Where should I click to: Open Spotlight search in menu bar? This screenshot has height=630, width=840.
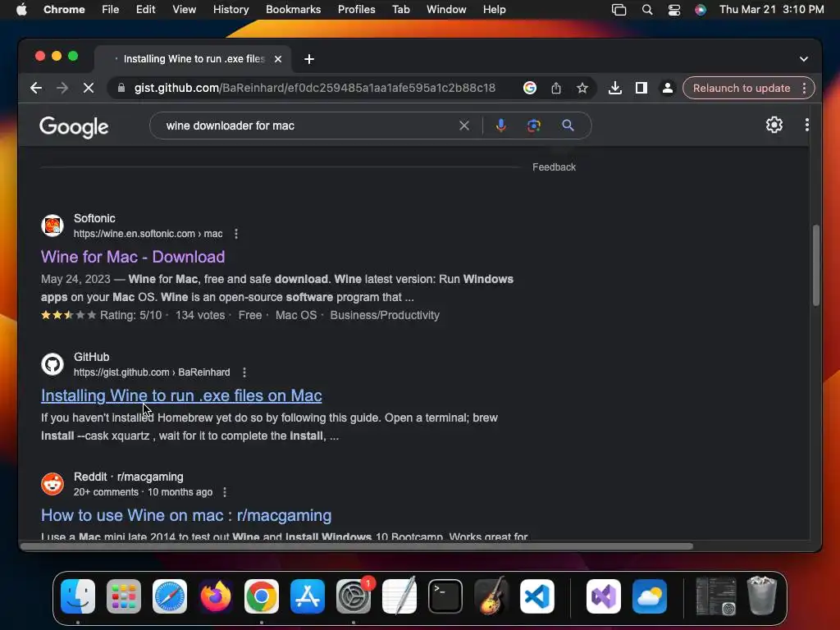(x=647, y=10)
